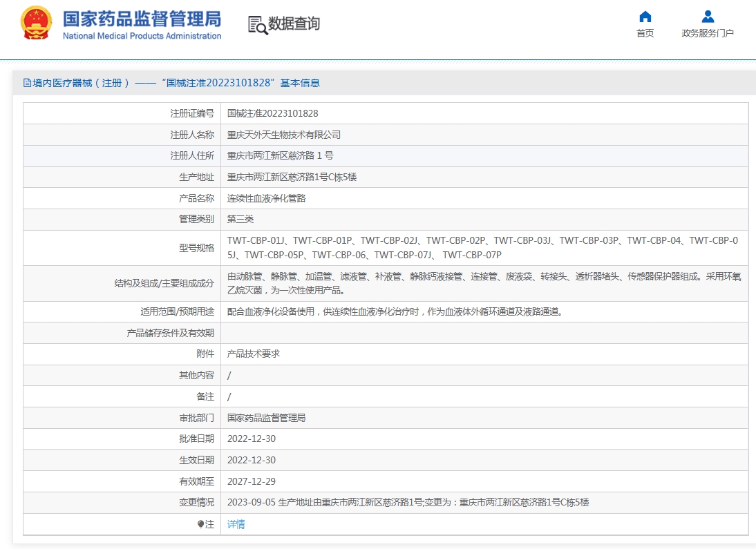Click the 备注 label

(205, 396)
